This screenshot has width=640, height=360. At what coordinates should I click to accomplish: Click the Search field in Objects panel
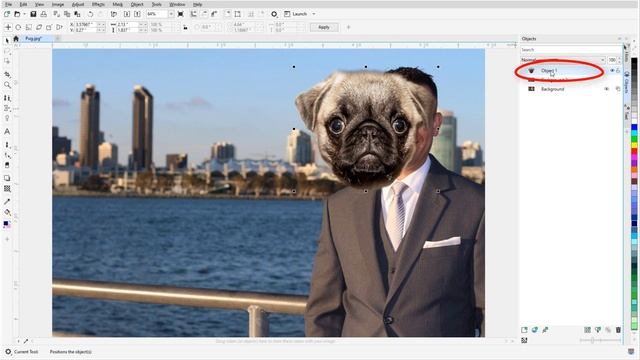click(571, 49)
